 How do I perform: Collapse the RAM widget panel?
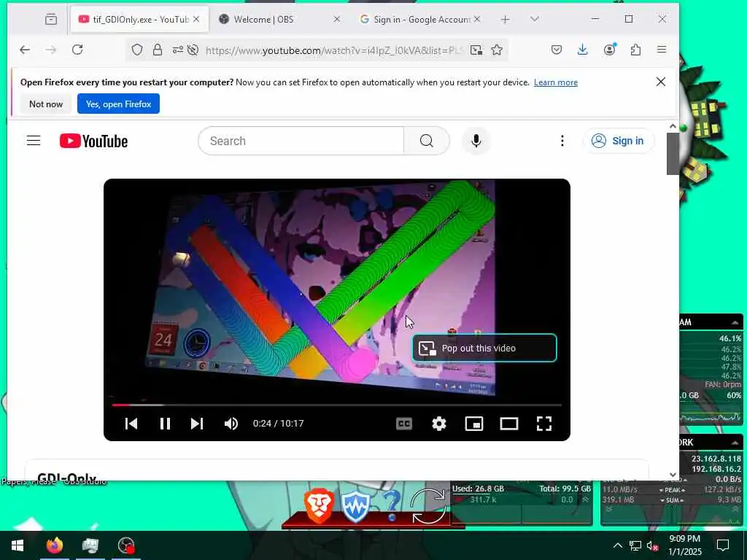(x=735, y=322)
